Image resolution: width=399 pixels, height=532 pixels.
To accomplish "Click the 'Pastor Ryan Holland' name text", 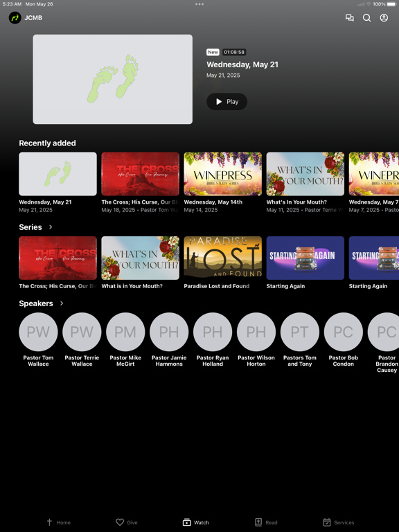I will 213,361.
